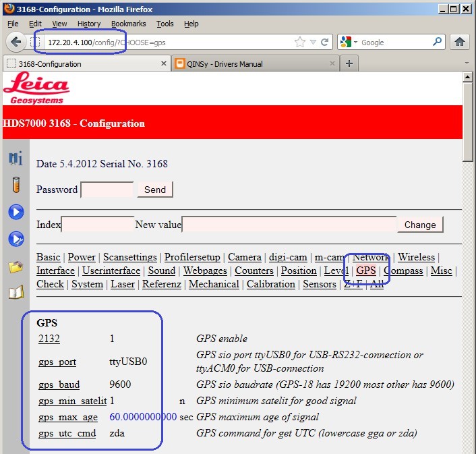Click the gps_baud parameter link

(59, 385)
